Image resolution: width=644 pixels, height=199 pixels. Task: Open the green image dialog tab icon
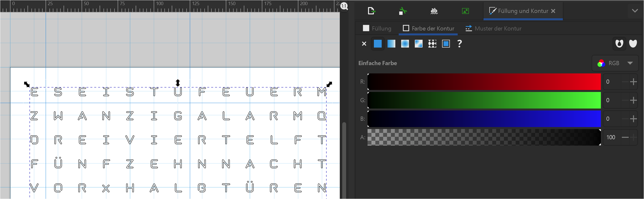click(x=465, y=11)
